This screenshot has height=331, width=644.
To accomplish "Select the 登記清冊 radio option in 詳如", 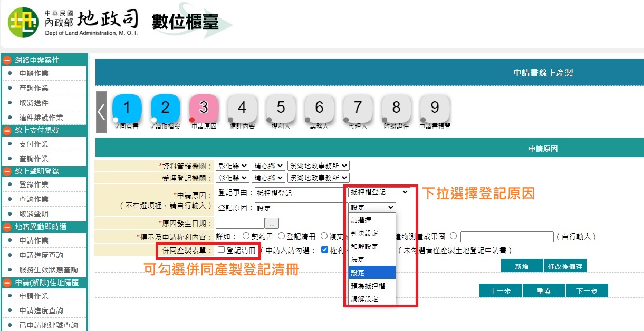I will [x=281, y=237].
